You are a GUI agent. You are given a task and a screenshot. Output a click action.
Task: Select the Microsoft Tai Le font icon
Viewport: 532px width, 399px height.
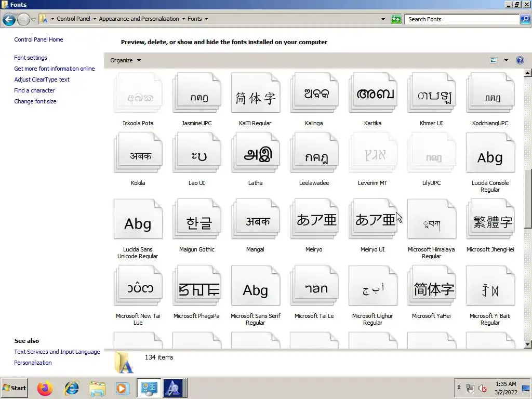pyautogui.click(x=314, y=285)
